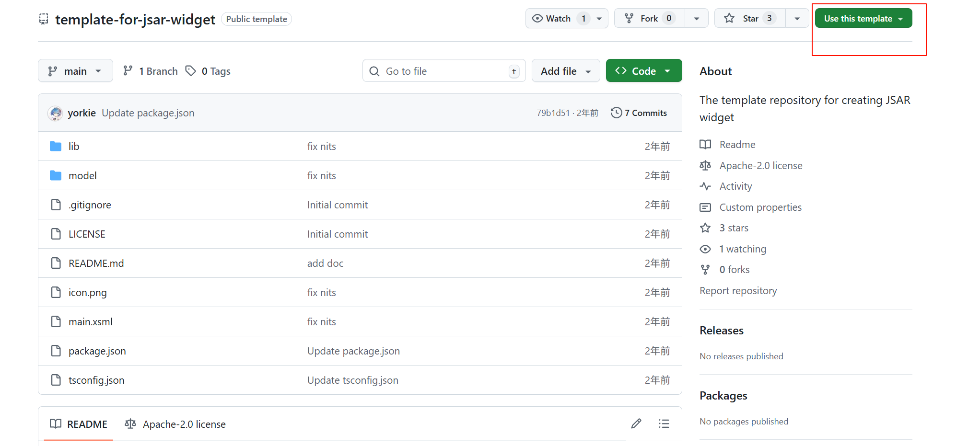Click the fork icon beside 0 forks
The width and height of the screenshot is (980, 446).
click(x=705, y=269)
